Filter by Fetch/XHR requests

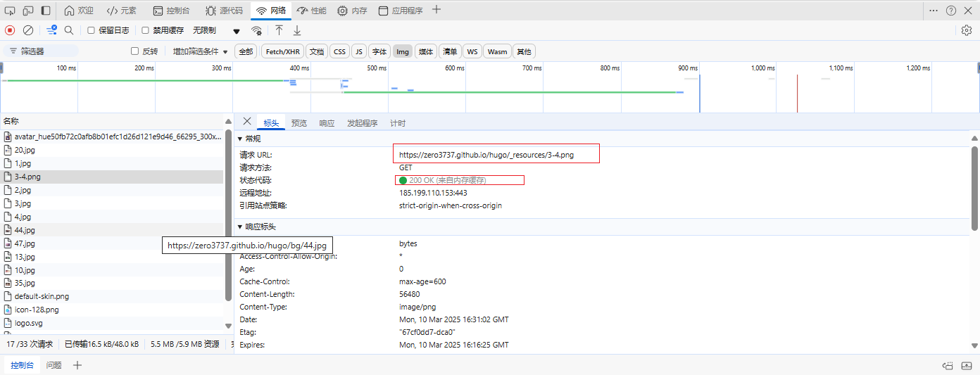pyautogui.click(x=283, y=51)
